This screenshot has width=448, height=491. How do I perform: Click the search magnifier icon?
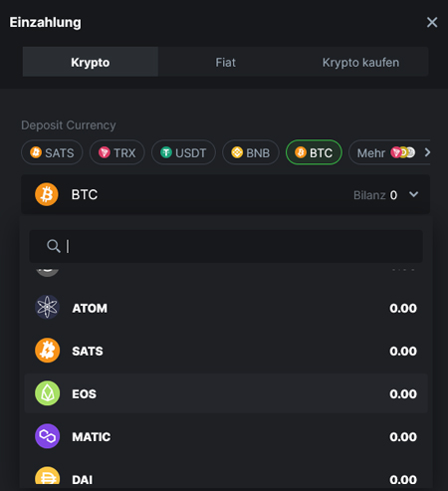tap(53, 246)
